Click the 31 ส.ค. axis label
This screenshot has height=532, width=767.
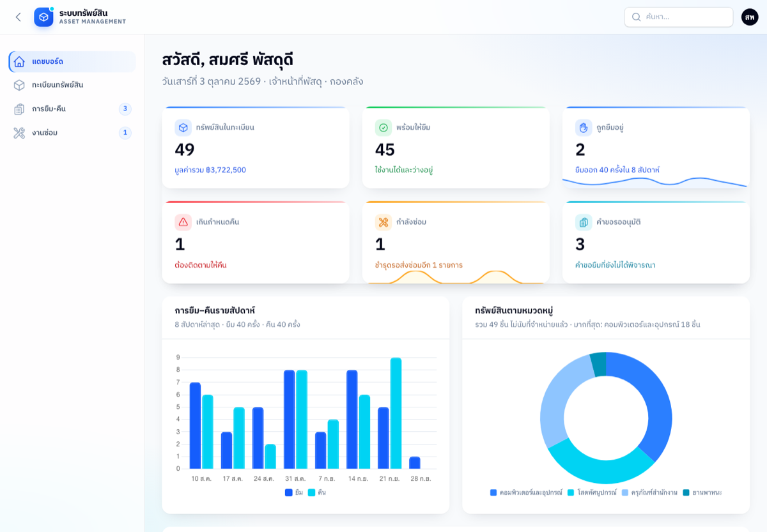click(295, 478)
